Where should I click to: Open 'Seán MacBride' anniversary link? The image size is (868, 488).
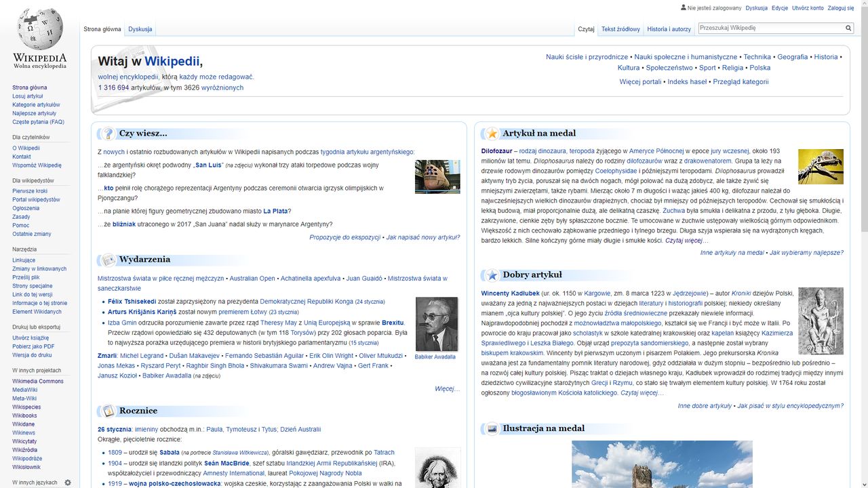pos(226,464)
